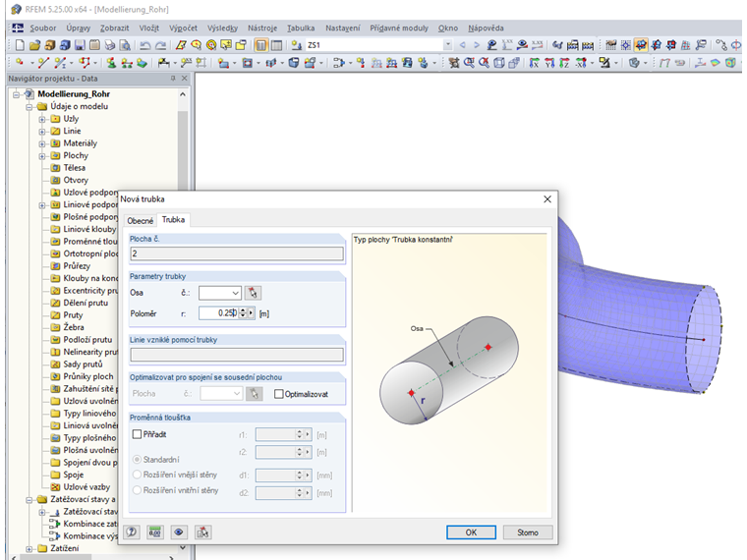The height and width of the screenshot is (560, 747).
Task: Click the zoom window magnifier icon
Action: tap(469, 62)
